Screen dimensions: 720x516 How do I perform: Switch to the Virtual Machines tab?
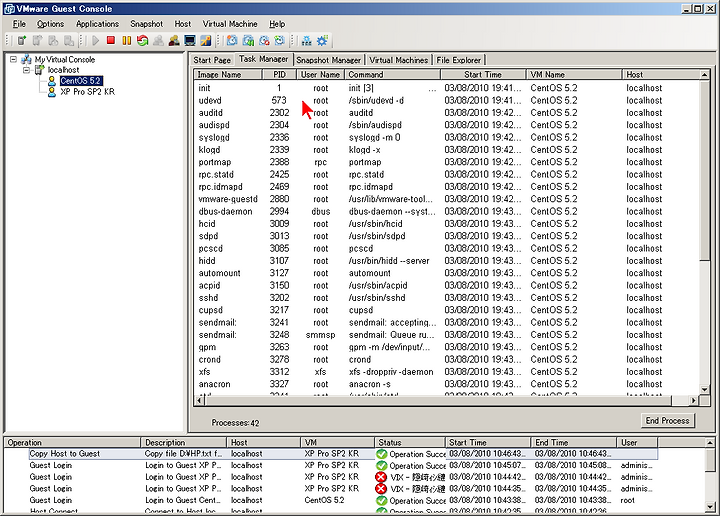399,60
